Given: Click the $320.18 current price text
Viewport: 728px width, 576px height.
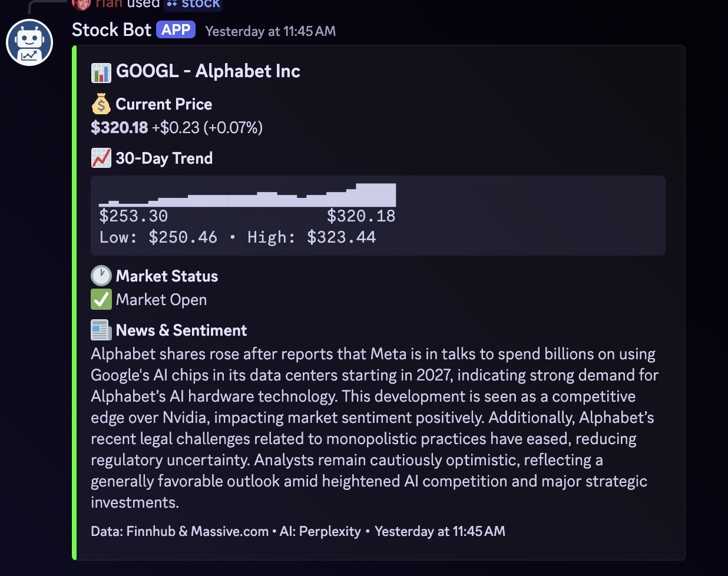Looking at the screenshot, I should pos(120,128).
